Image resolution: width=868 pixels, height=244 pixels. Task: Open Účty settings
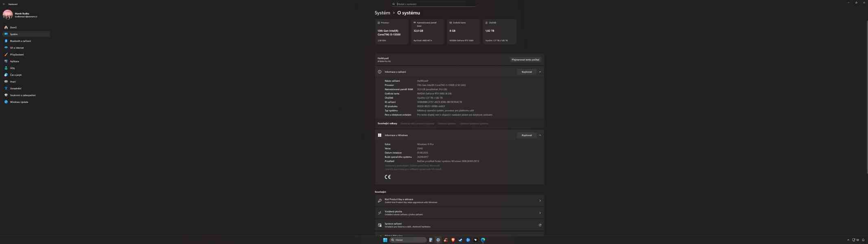pos(26,68)
